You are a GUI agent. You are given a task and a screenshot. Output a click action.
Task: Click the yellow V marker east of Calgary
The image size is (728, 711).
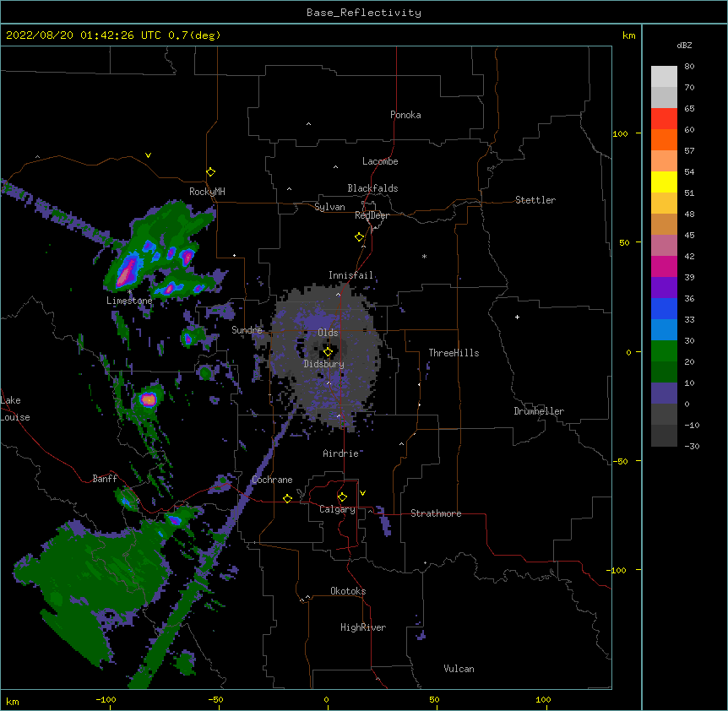tap(362, 493)
